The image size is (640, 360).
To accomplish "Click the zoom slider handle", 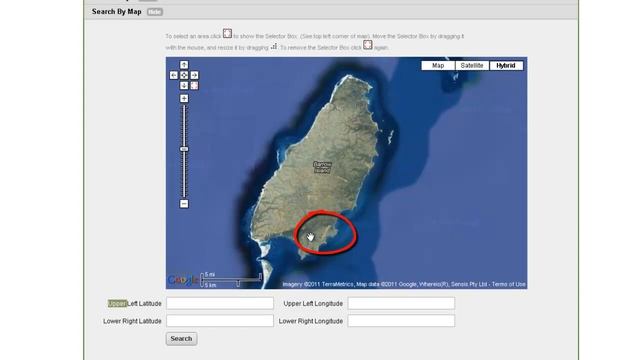I will (184, 149).
